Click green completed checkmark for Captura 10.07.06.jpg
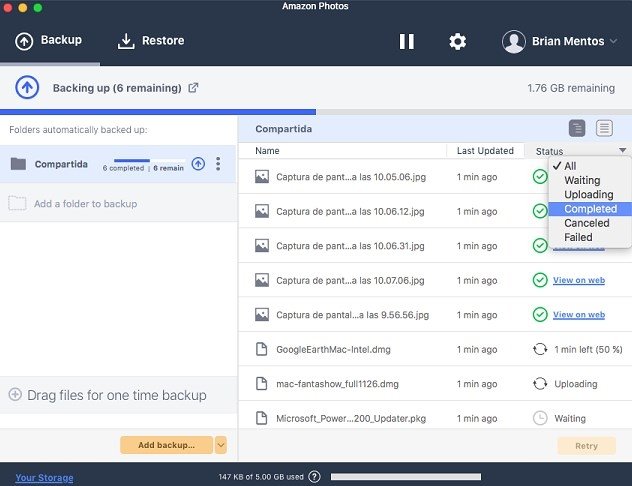 click(x=540, y=280)
